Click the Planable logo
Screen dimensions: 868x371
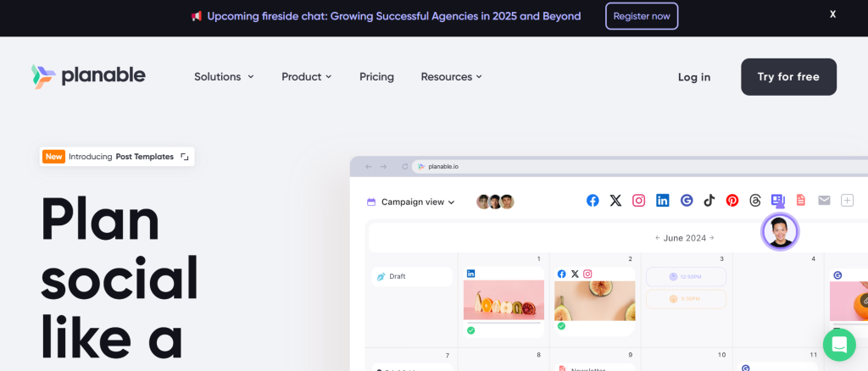88,76
